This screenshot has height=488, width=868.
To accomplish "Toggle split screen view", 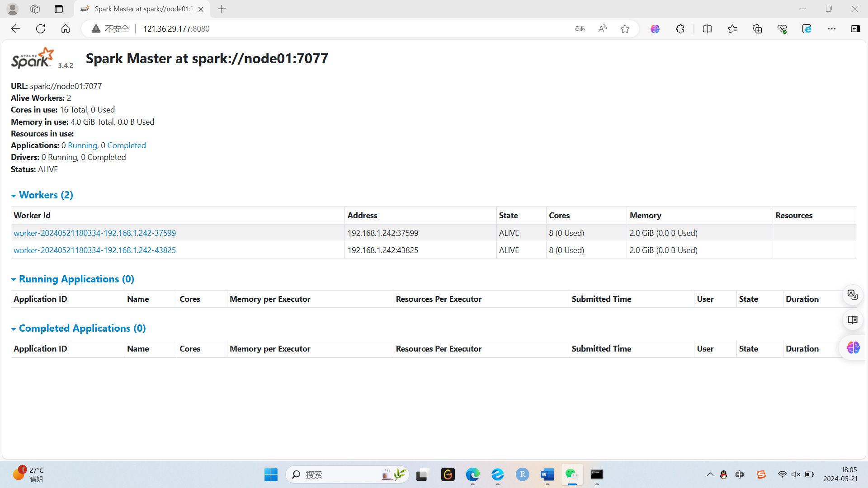I will (x=708, y=29).
